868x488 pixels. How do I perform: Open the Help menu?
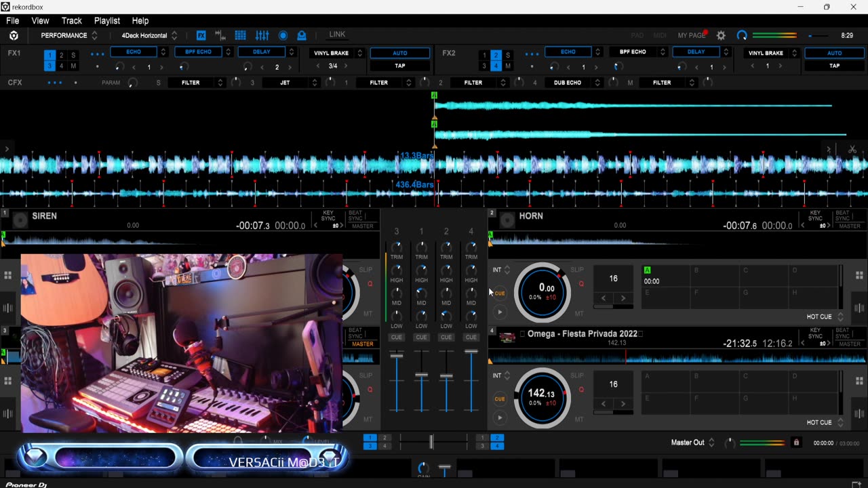click(x=140, y=21)
